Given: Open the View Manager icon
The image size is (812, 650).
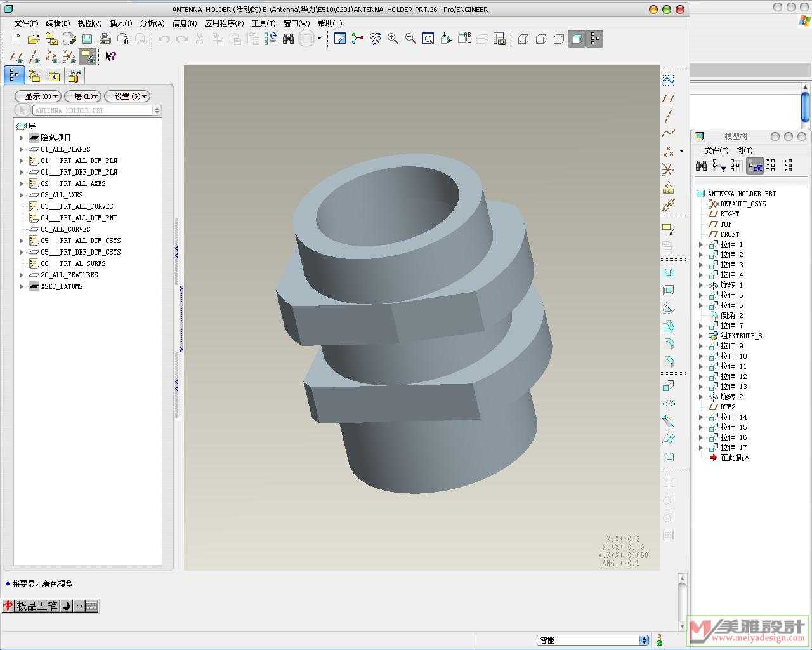Looking at the screenshot, I should coord(500,39).
